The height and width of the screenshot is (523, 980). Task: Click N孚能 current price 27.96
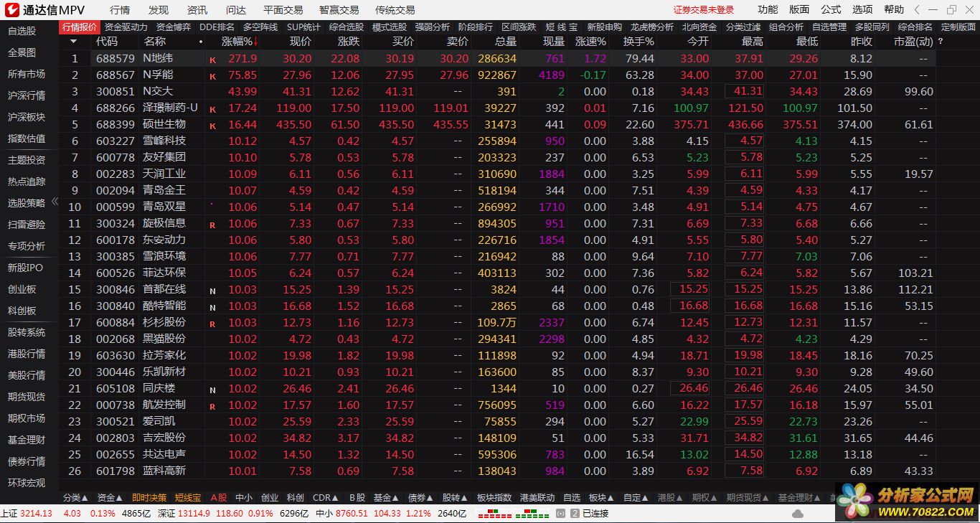point(297,75)
